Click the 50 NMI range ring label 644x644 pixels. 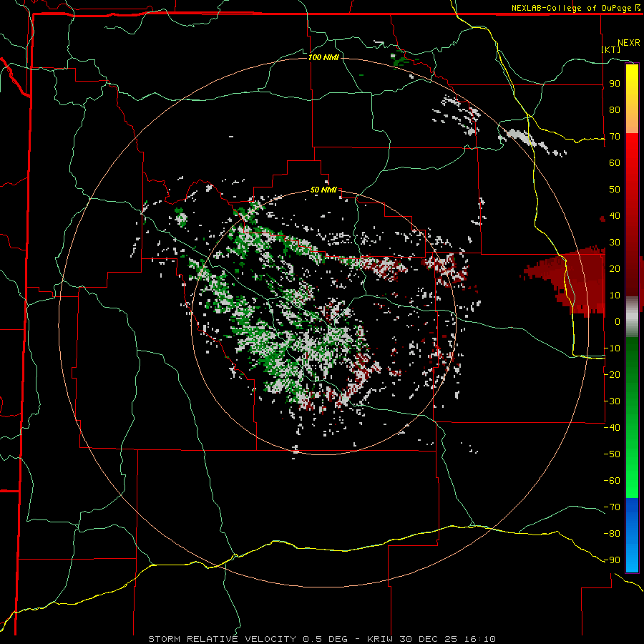[323, 190]
